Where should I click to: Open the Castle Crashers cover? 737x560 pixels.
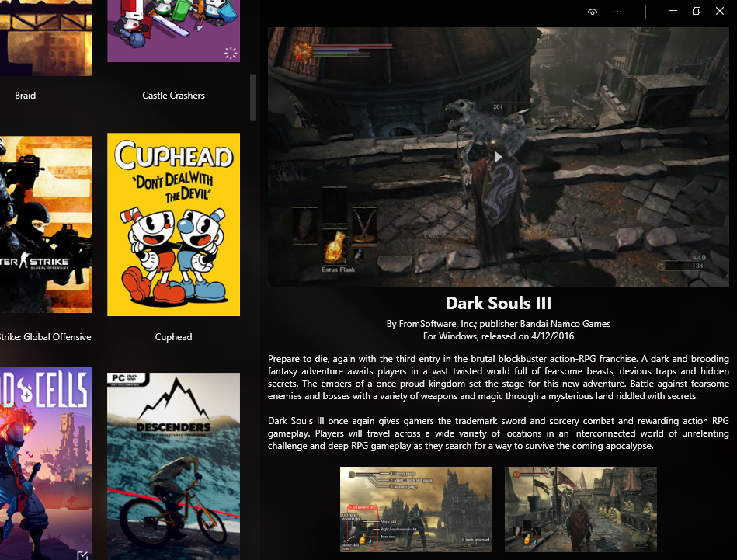point(173,30)
